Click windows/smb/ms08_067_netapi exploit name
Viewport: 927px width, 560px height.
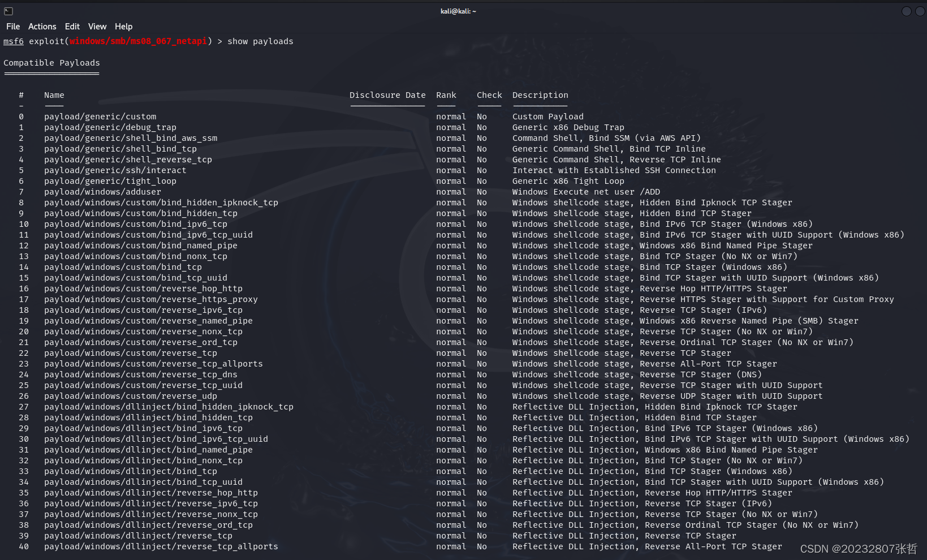pos(139,41)
